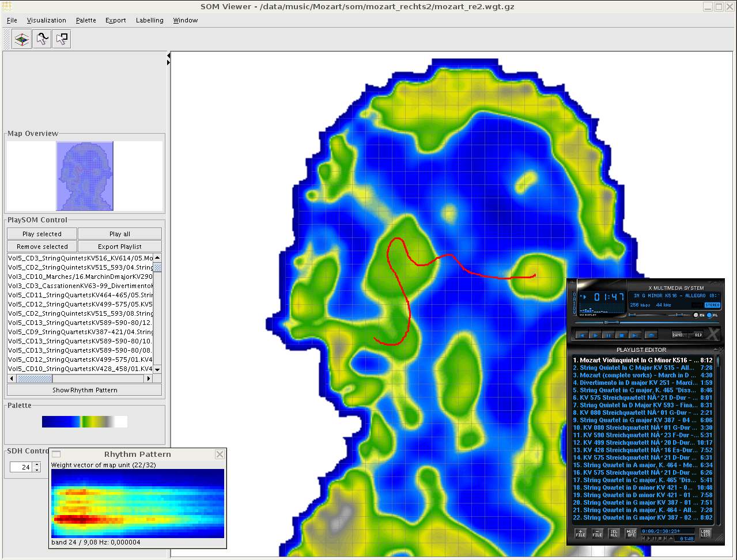Click the Show Rhythm Pattern button
Screen dimensions: 737x560
[85, 390]
